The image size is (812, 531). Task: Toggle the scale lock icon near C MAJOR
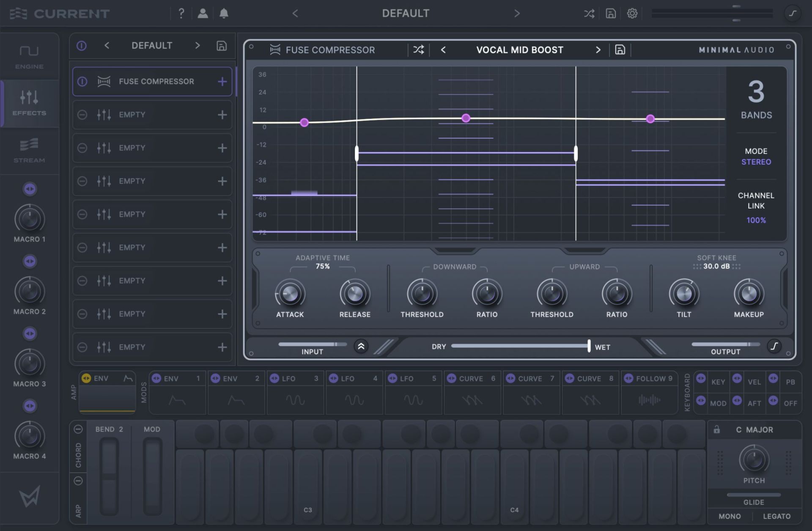pos(716,429)
